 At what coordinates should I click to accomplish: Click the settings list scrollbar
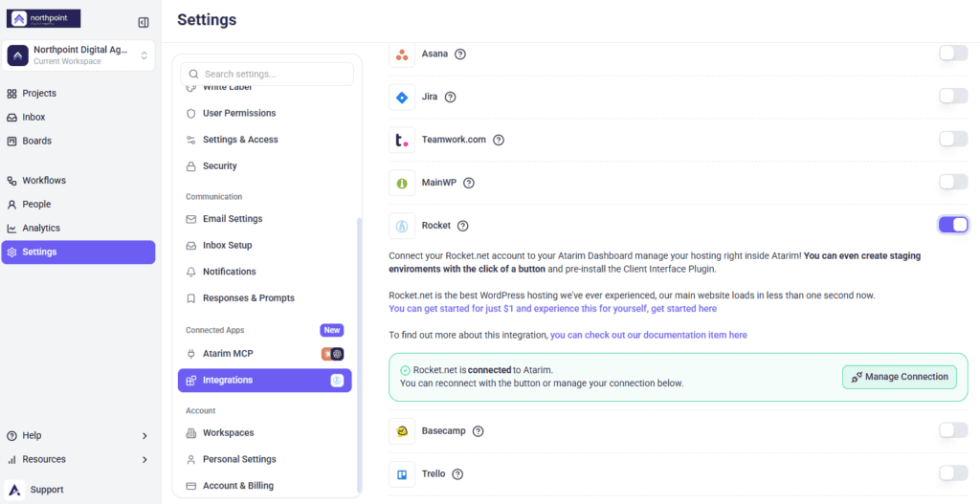point(360,355)
